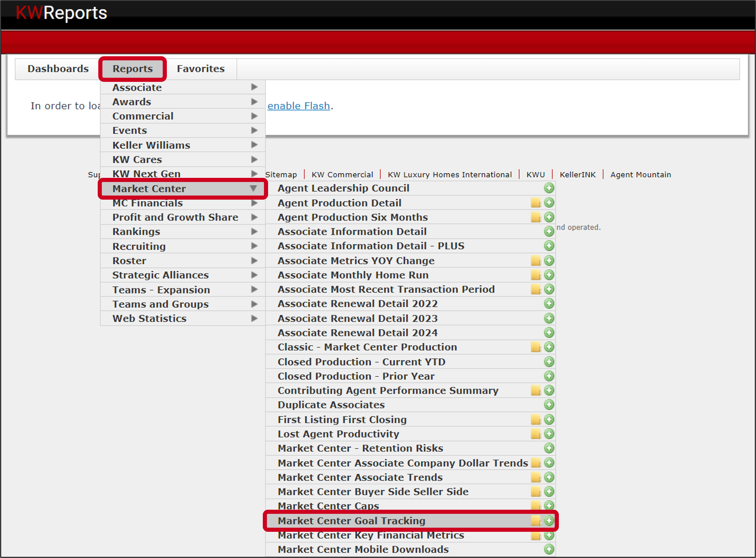756x558 pixels.
Task: Click plus icon for Market Center Buyer Side Seller Side
Action: (x=549, y=491)
